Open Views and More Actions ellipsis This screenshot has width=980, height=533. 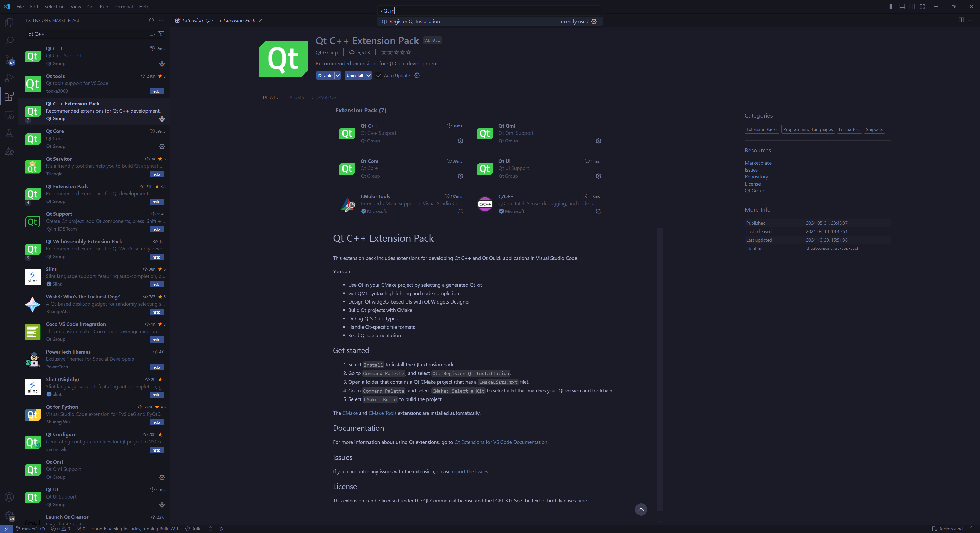pos(161,20)
